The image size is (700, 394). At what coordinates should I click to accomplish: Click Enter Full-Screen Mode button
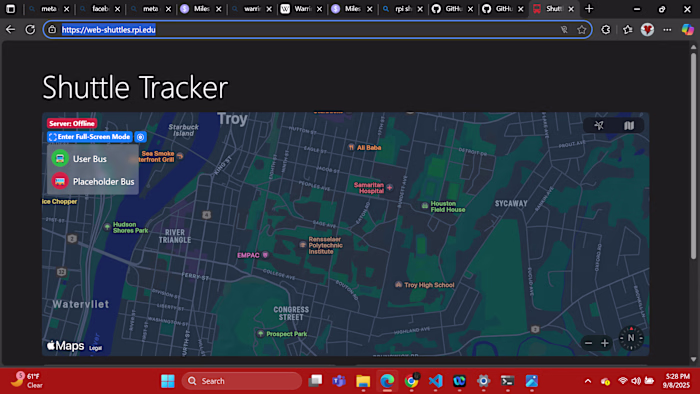[x=90, y=137]
